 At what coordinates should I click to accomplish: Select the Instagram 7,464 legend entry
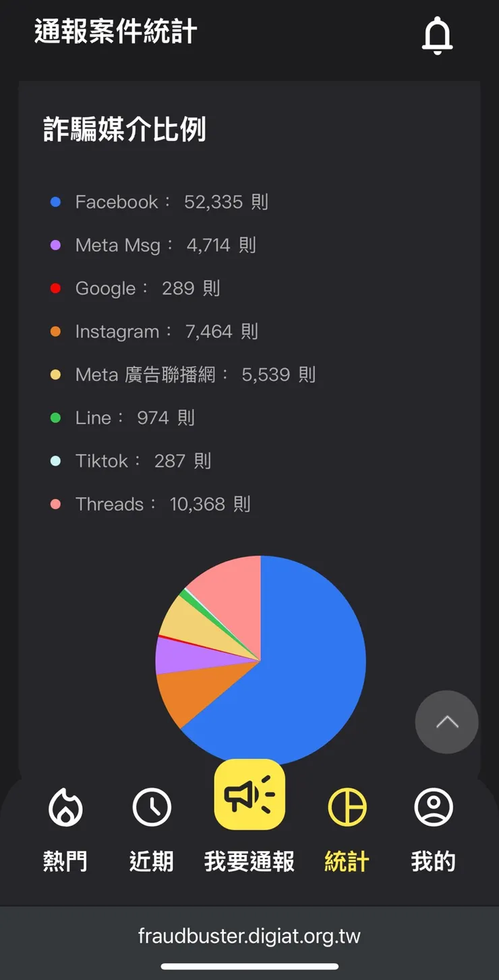coord(154,331)
